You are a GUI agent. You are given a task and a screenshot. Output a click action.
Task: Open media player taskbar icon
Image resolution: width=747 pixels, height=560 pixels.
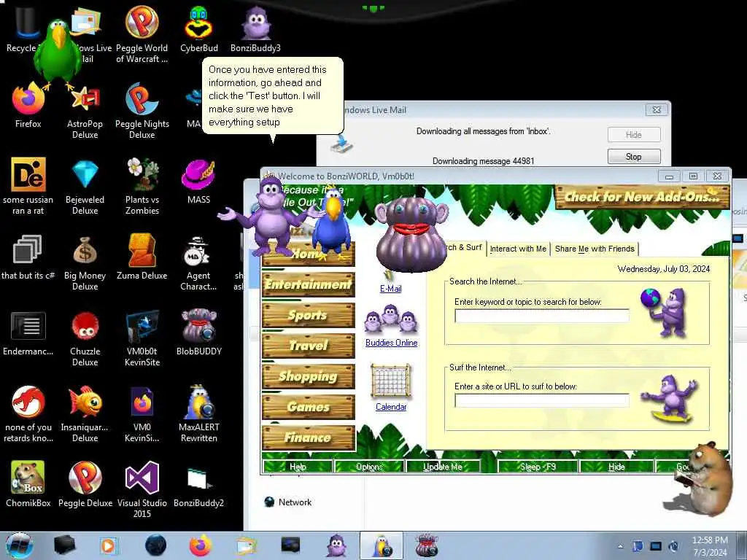pos(108,545)
